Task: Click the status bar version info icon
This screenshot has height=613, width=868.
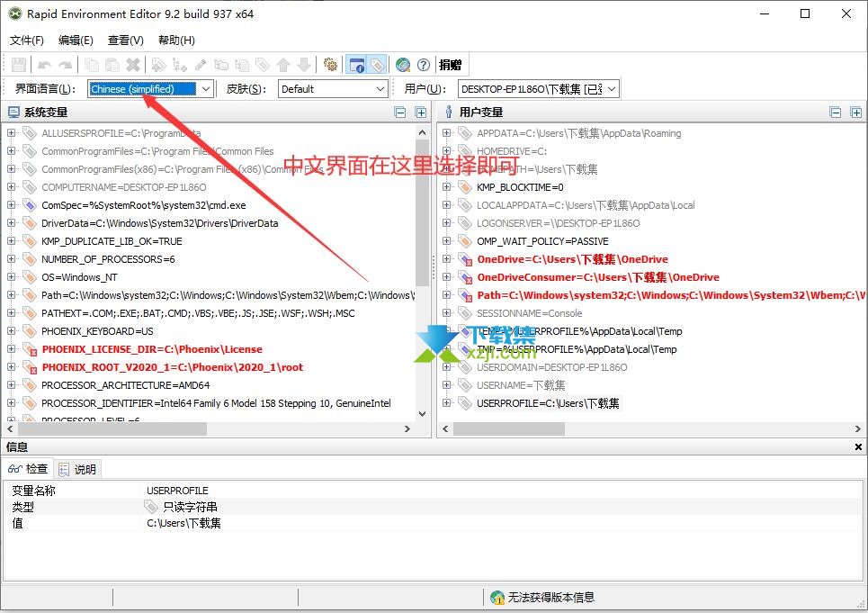Action: point(497,597)
